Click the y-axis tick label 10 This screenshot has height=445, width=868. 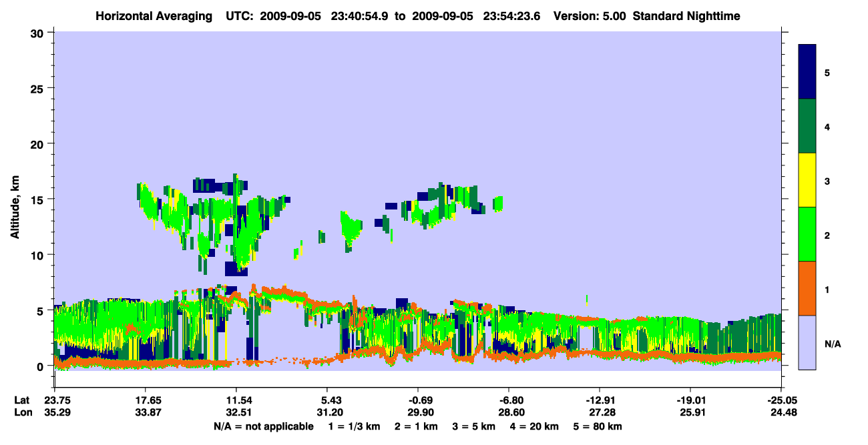coord(39,255)
